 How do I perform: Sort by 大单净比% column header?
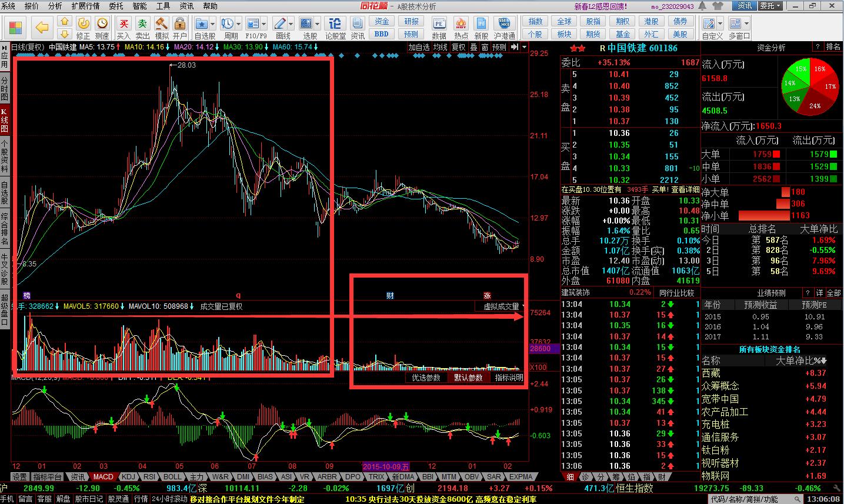point(802,361)
